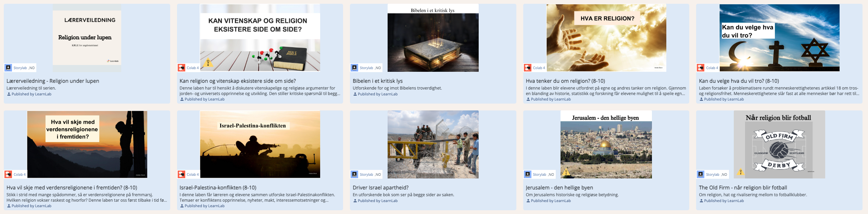Open the crucifix sunset 'verdensreligionene i fremtiden' thumbnail
This screenshot has height=214, width=868.
pyautogui.click(x=87, y=144)
